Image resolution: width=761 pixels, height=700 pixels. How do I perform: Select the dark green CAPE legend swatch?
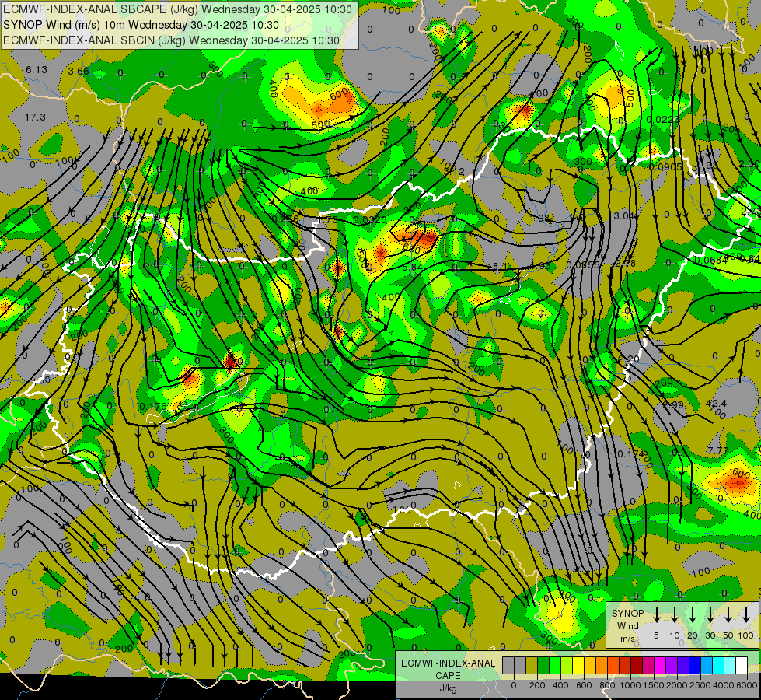point(543,665)
